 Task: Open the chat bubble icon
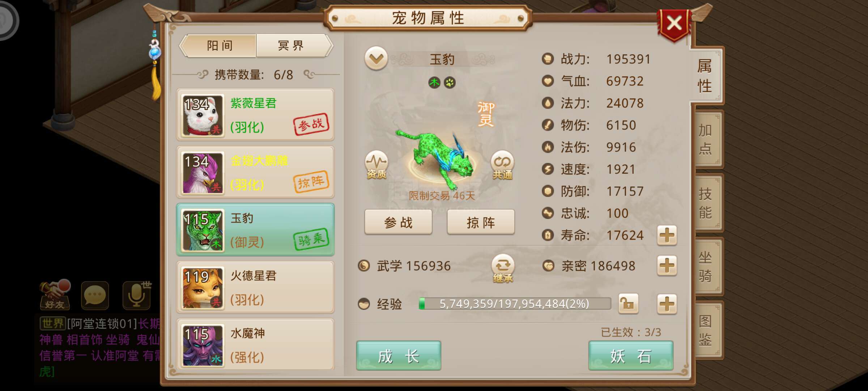click(x=95, y=295)
